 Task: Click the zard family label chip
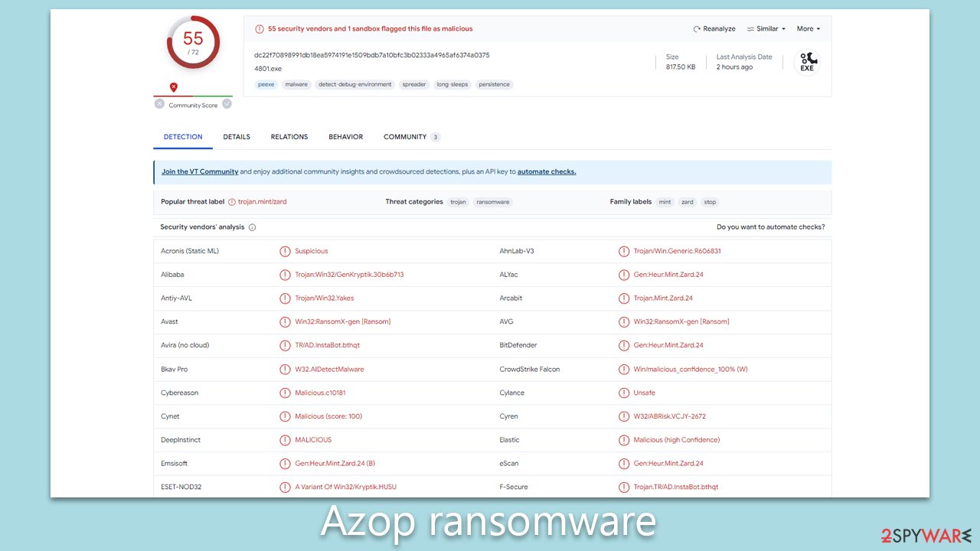[688, 202]
